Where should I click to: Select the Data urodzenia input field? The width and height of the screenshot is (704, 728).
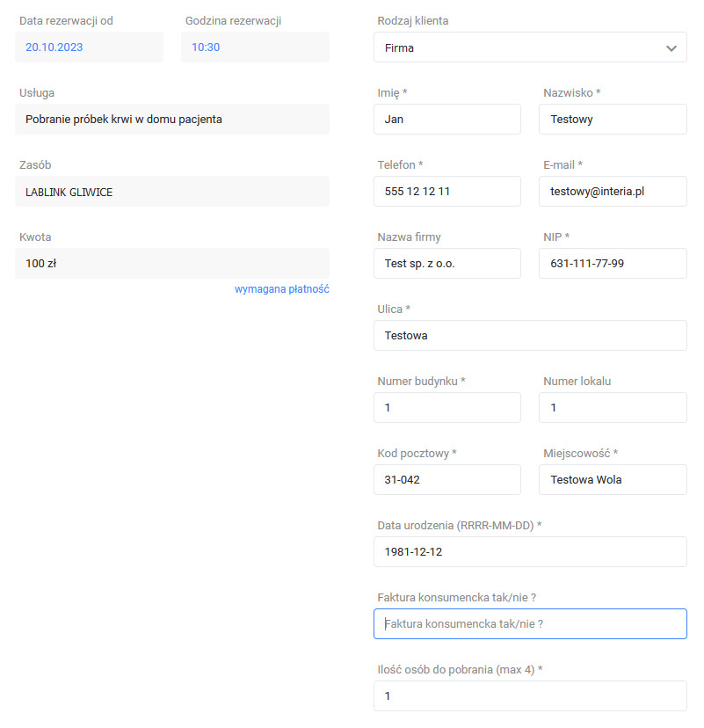[530, 551]
